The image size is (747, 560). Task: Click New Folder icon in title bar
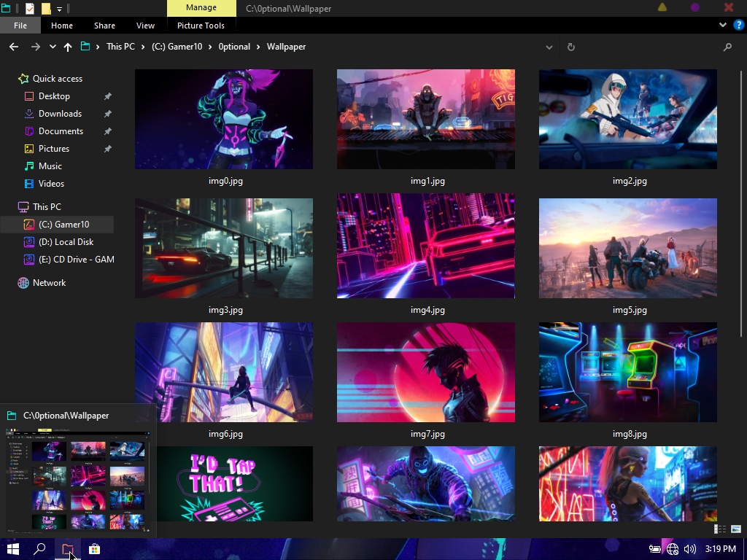pyautogui.click(x=46, y=9)
